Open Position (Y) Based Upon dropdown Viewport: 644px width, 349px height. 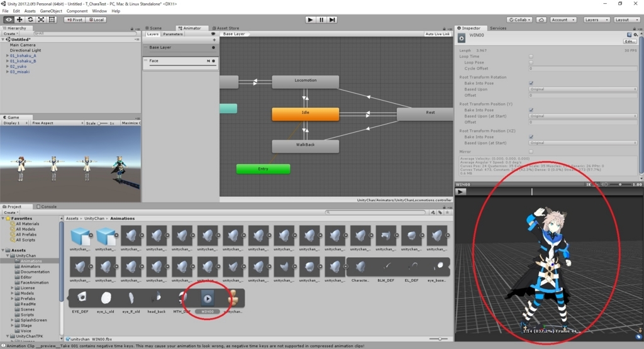pos(583,116)
